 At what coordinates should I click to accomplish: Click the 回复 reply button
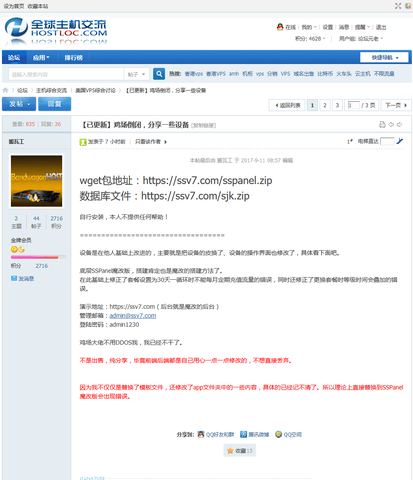coord(54,104)
